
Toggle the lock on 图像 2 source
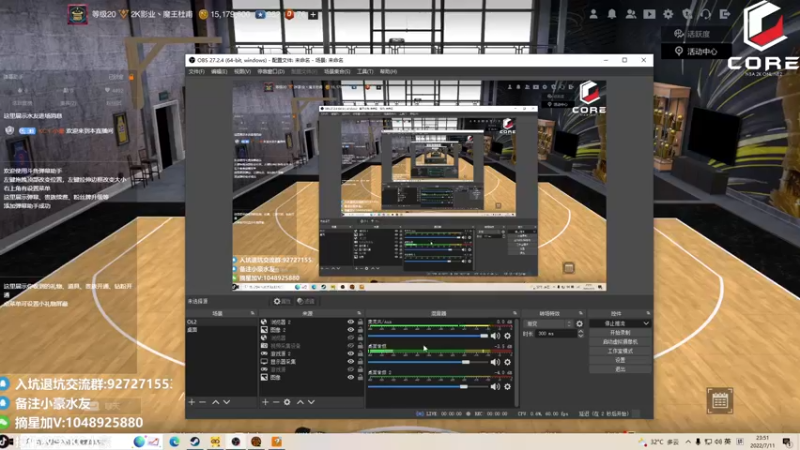click(360, 330)
